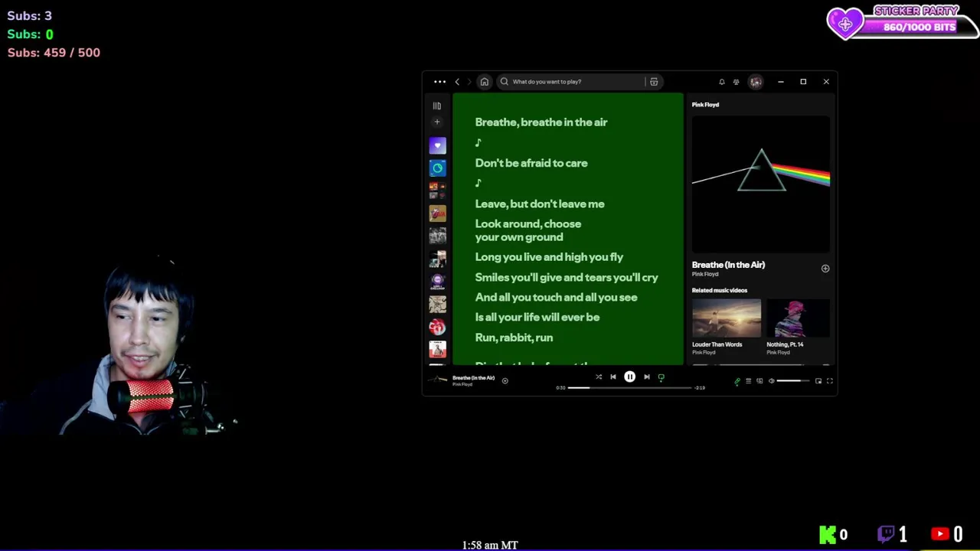
Task: Go back with the left arrow in Spotify
Action: click(457, 82)
